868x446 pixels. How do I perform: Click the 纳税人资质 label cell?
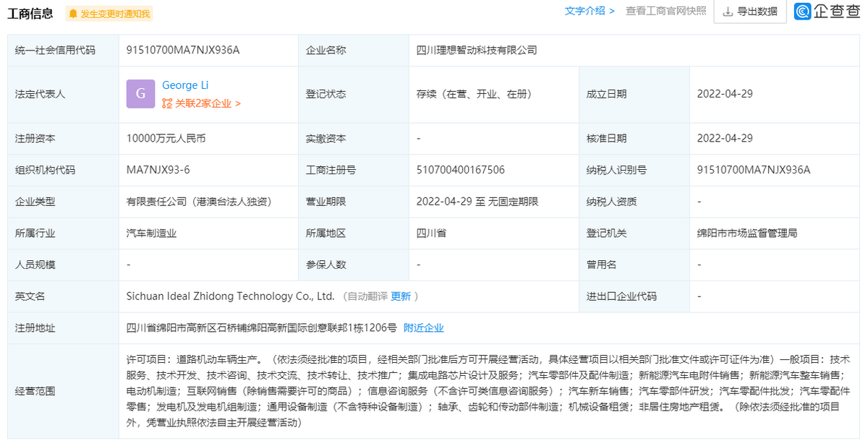click(x=634, y=202)
